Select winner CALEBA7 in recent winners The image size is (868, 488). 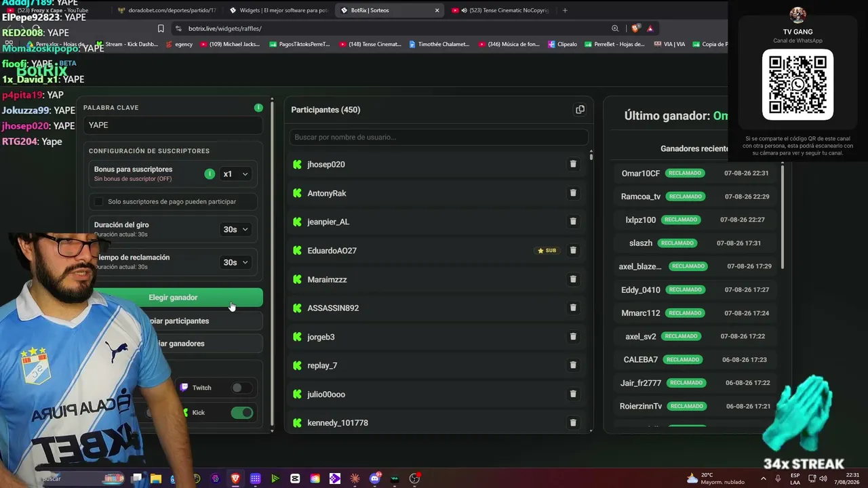click(x=641, y=359)
